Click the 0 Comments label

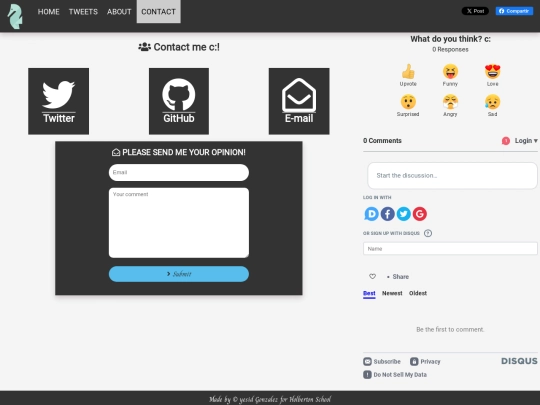point(382,141)
